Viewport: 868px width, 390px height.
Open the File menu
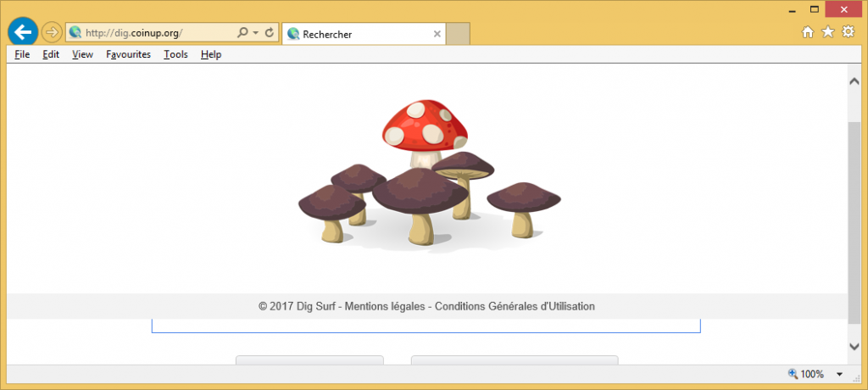pyautogui.click(x=22, y=54)
